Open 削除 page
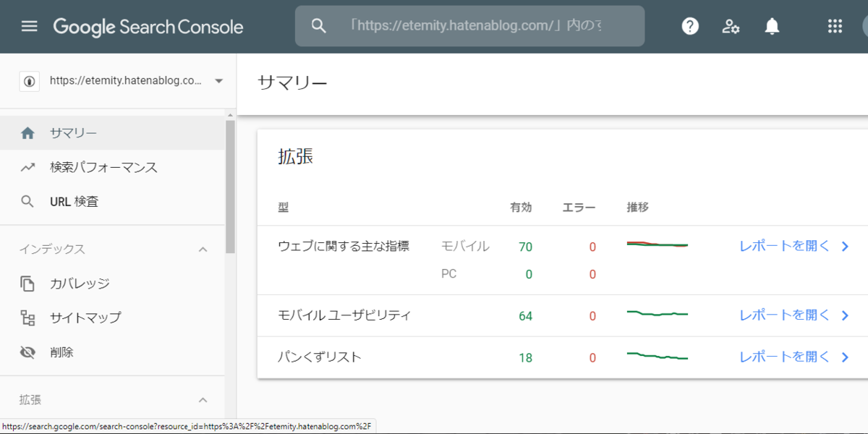 click(113, 352)
